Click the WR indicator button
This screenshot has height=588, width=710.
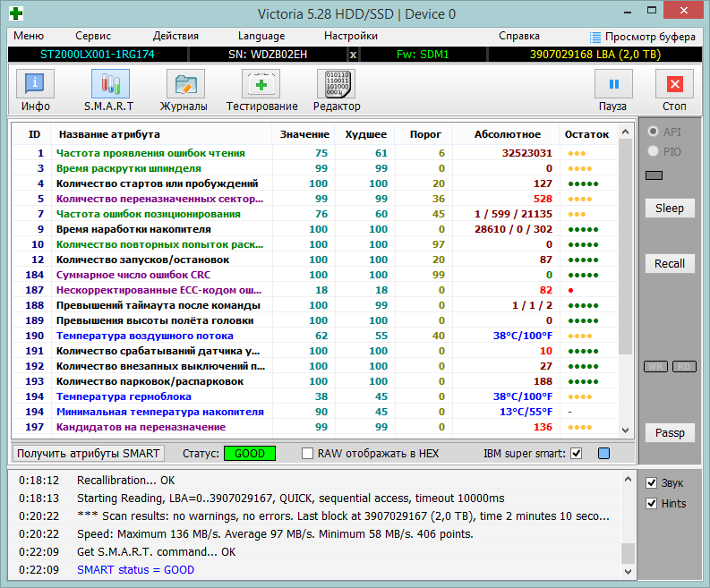(655, 367)
